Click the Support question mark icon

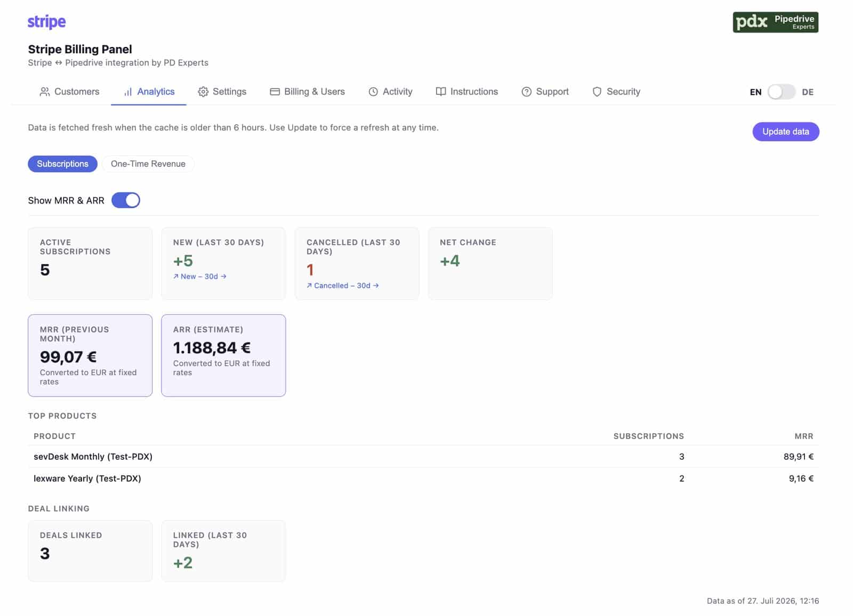[x=527, y=92]
